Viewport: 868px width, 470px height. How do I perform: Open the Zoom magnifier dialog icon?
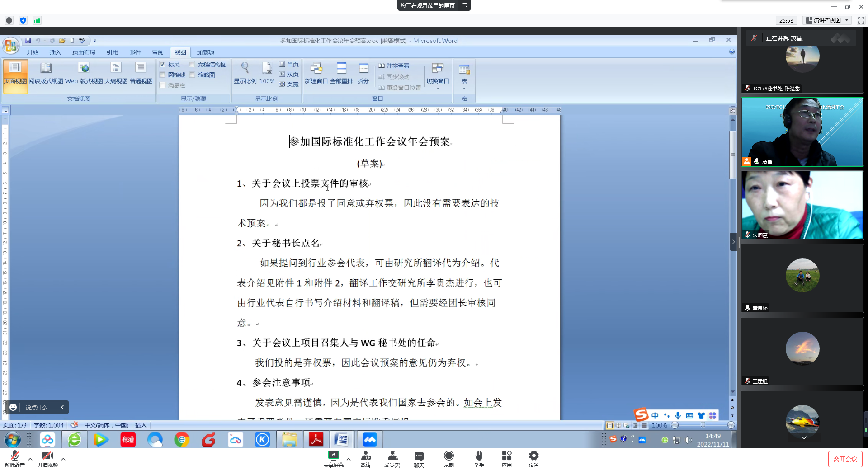coord(245,68)
